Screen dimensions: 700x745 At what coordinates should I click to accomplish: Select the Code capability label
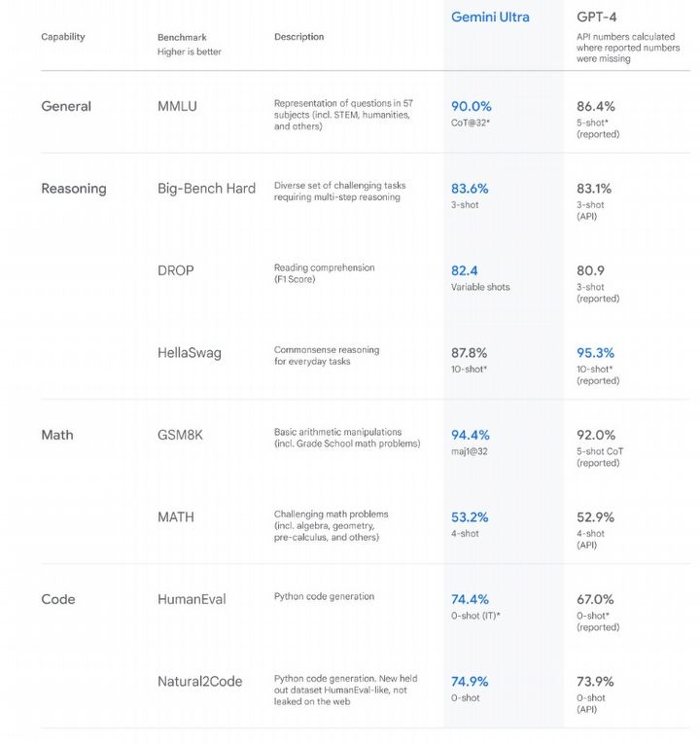pos(58,599)
